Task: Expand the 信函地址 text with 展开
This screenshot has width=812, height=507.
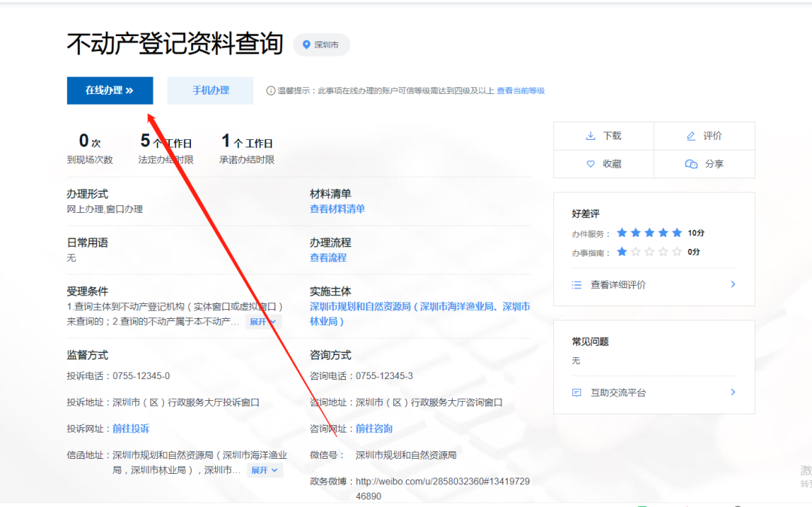Action: coord(265,470)
